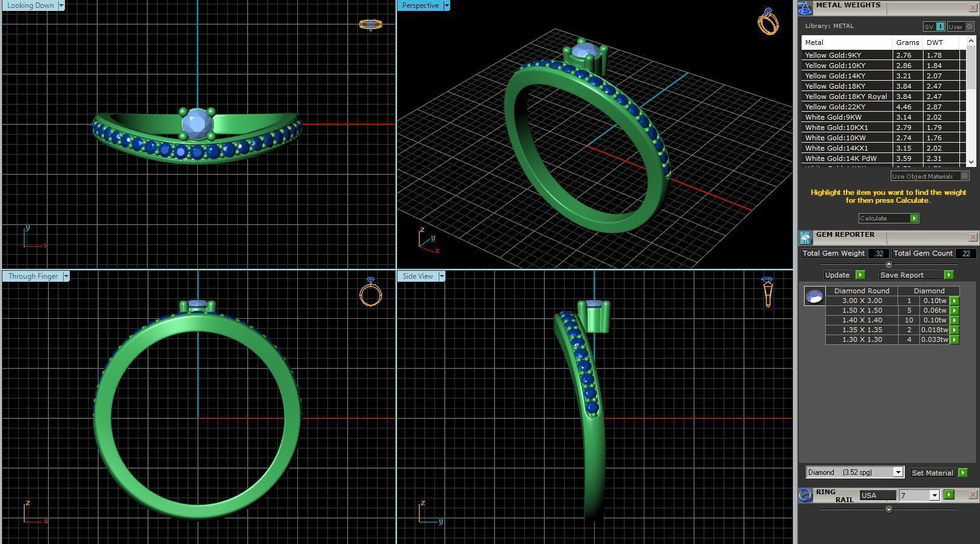Select the Looking Down viewport label
Screen dimensions: 980x544
(x=30, y=5)
